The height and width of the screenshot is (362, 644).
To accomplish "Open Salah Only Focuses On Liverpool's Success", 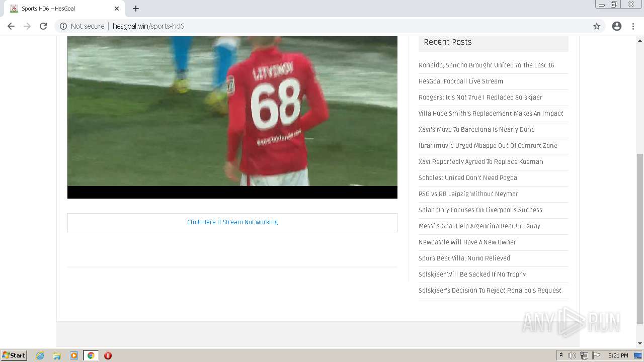I will coord(480,210).
